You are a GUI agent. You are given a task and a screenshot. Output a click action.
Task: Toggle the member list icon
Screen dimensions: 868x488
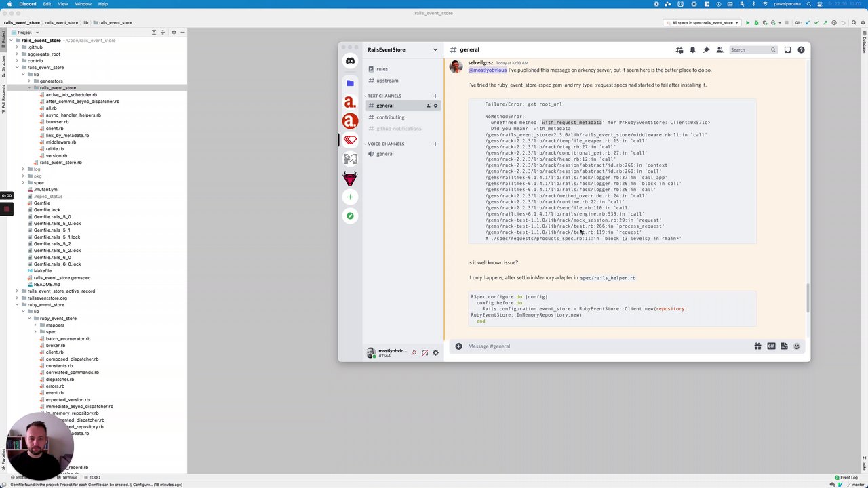tap(719, 49)
